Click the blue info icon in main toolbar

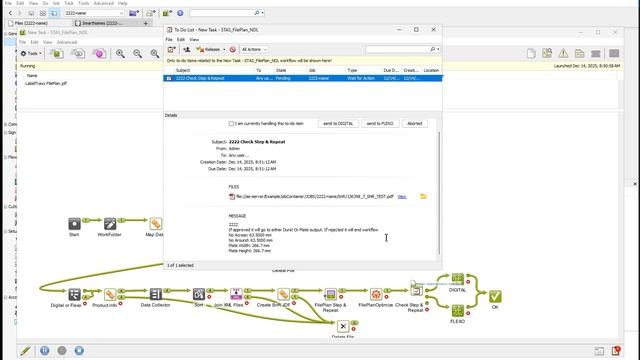click(x=180, y=13)
